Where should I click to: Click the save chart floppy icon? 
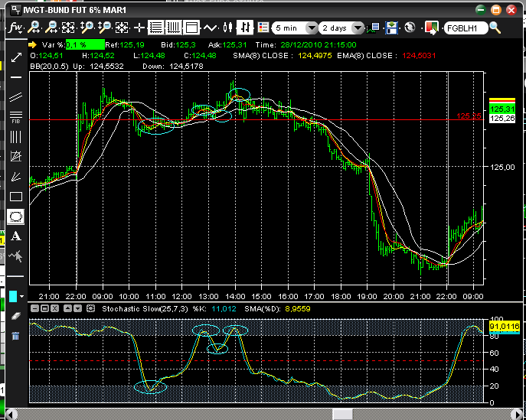tap(391, 28)
